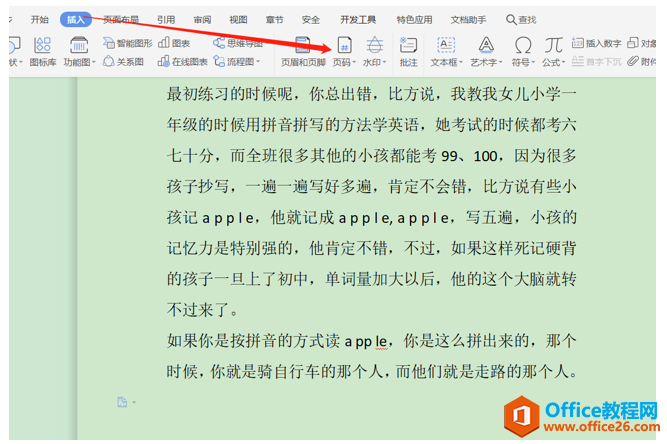Click text line starting 记忆力是特别强的
The width and height of the screenshot is (667, 444).
(371, 248)
